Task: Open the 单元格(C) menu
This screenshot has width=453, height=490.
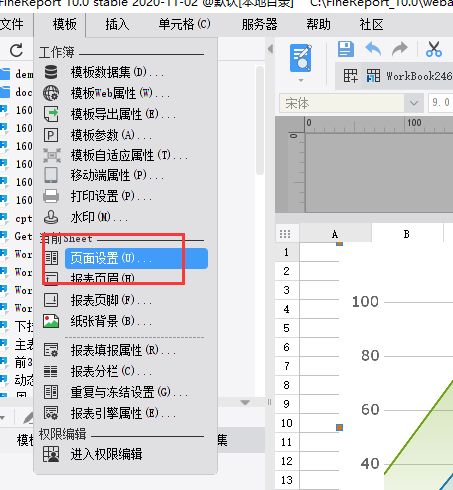Action: pyautogui.click(x=184, y=25)
